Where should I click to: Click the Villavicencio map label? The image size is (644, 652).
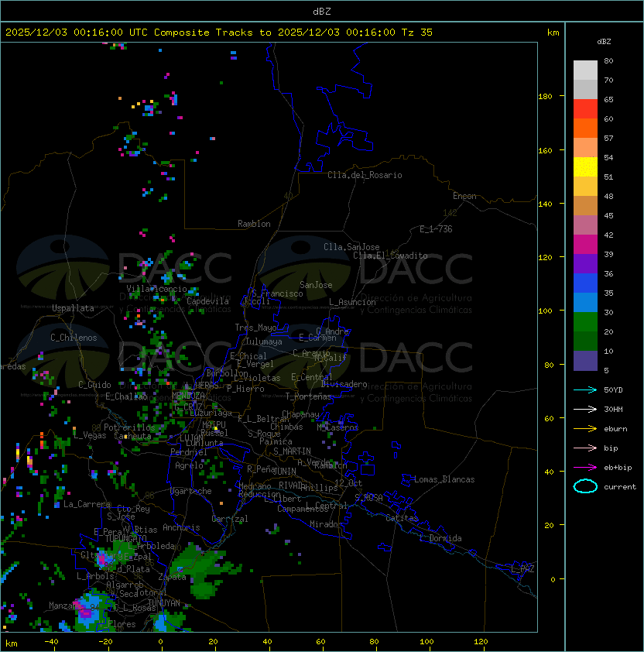[x=156, y=289]
